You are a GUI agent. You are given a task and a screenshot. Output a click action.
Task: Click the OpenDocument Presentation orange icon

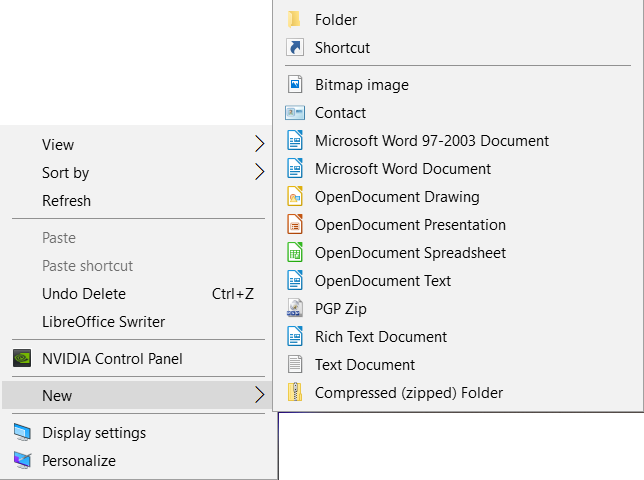(x=295, y=224)
